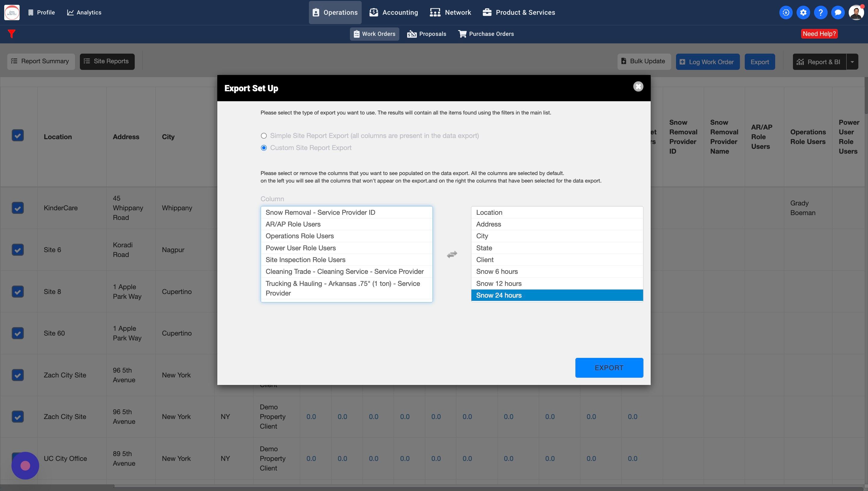Switch to Purchase Orders tab
Screen dimensions: 868x491
point(486,34)
